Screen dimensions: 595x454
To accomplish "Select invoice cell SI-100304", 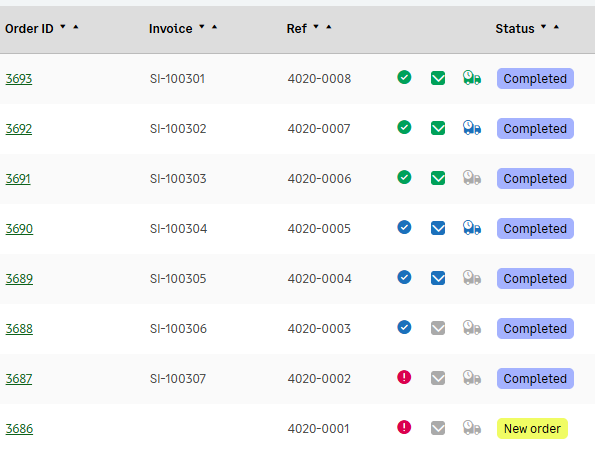I will click(x=178, y=229).
